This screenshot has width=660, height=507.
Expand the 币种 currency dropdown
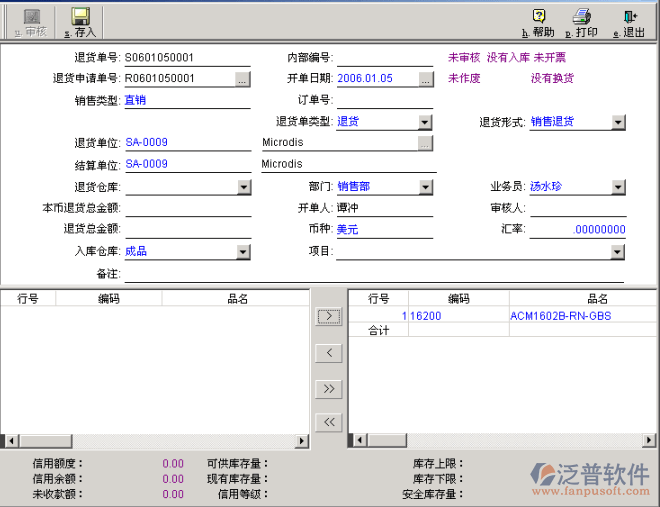[x=425, y=230]
